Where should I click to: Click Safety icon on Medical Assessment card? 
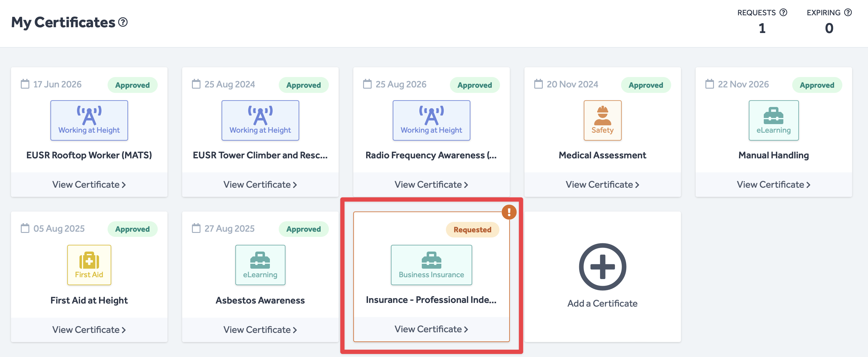[602, 120]
